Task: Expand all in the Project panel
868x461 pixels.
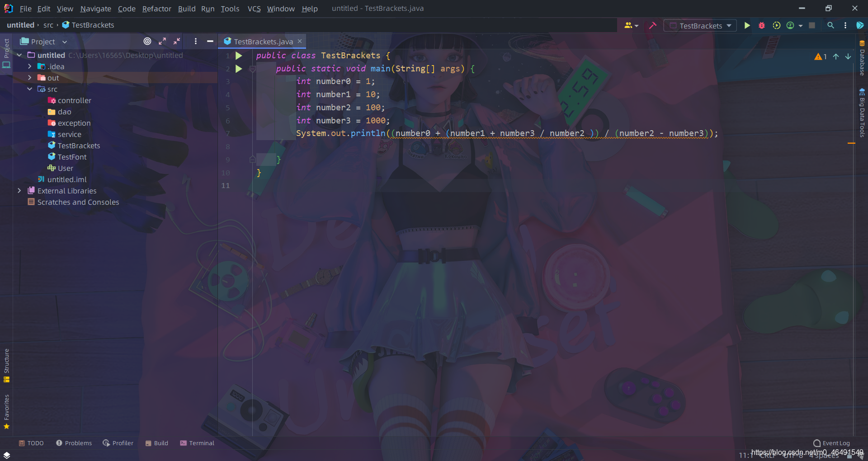Action: [x=162, y=41]
